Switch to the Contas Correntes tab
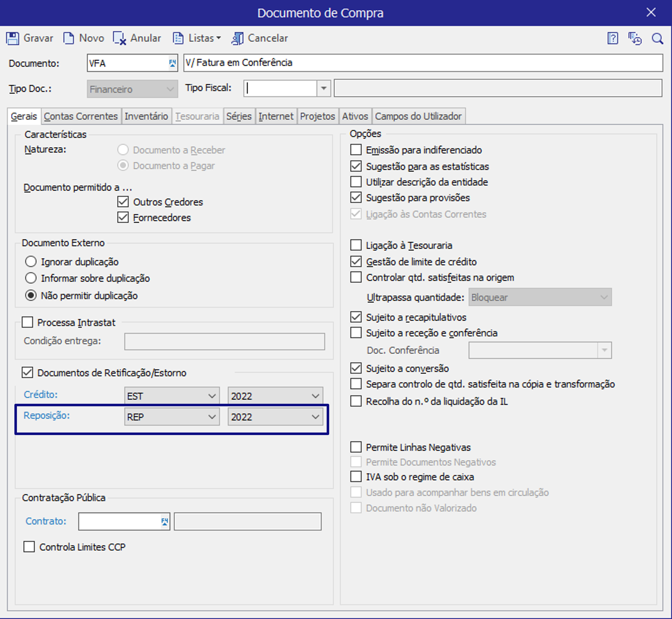The height and width of the screenshot is (619, 672). click(81, 116)
